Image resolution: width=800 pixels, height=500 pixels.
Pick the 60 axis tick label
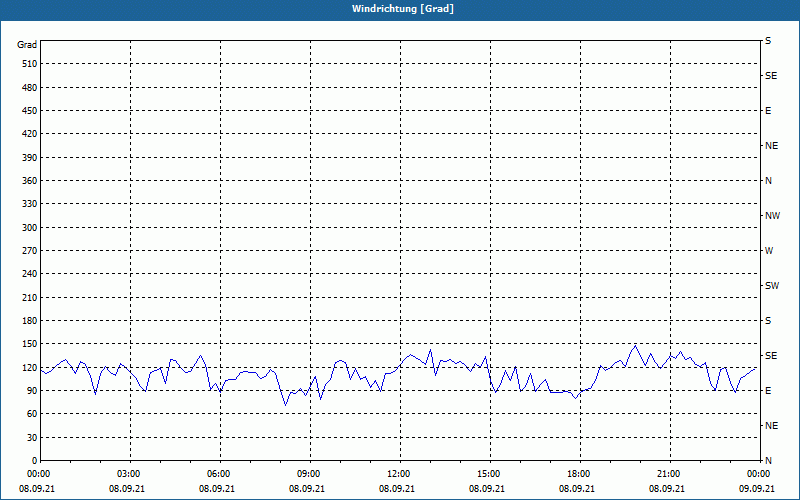[x=32, y=414]
